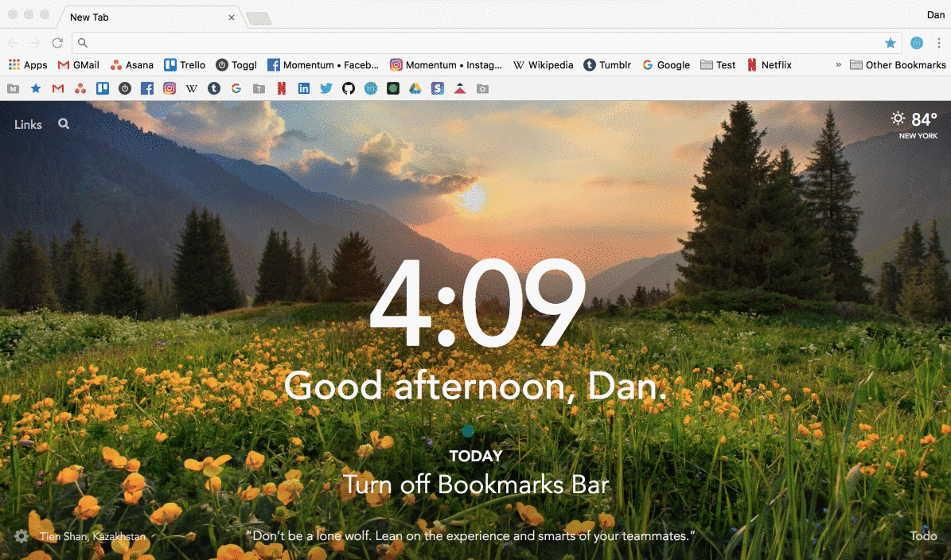Open the Google labeled bookmark

pos(666,65)
